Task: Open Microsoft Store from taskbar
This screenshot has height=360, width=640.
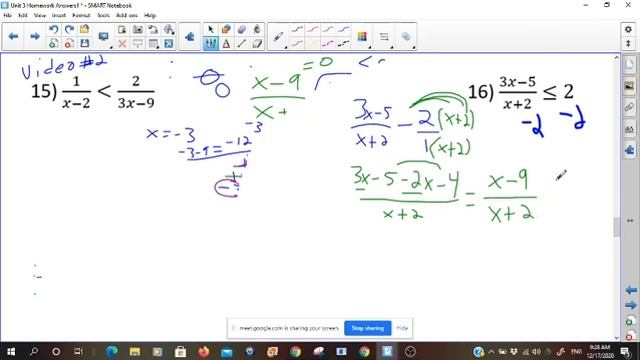Action: (180, 351)
